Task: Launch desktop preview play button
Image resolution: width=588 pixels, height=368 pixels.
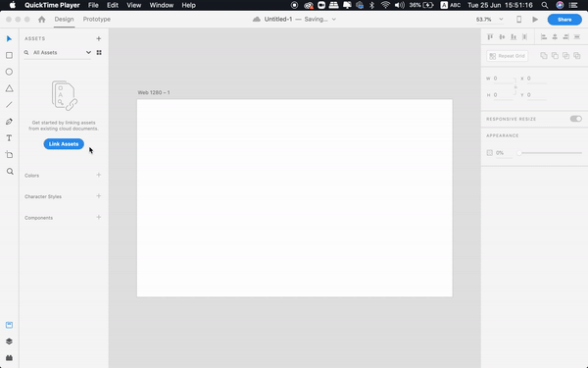Action: coord(535,20)
